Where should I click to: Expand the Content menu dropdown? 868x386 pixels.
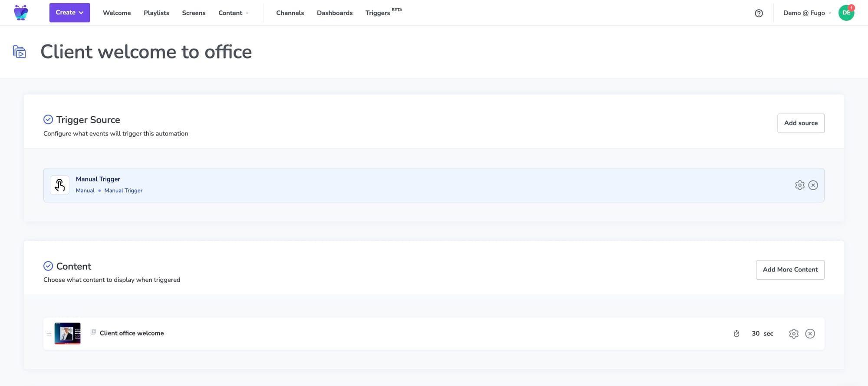[x=233, y=13]
